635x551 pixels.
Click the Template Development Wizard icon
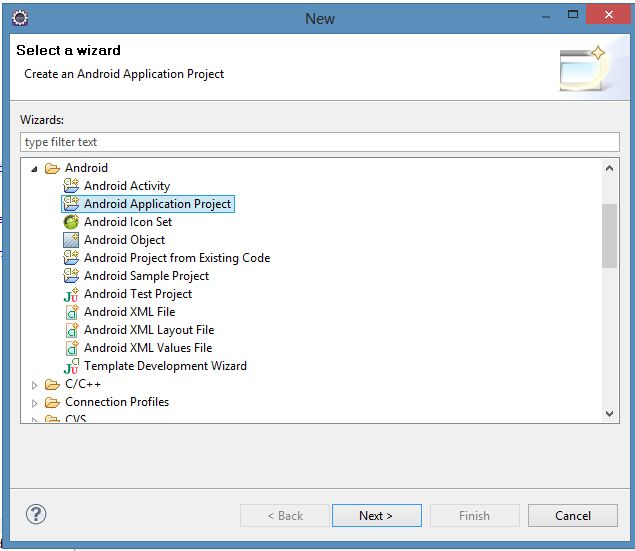tap(71, 366)
